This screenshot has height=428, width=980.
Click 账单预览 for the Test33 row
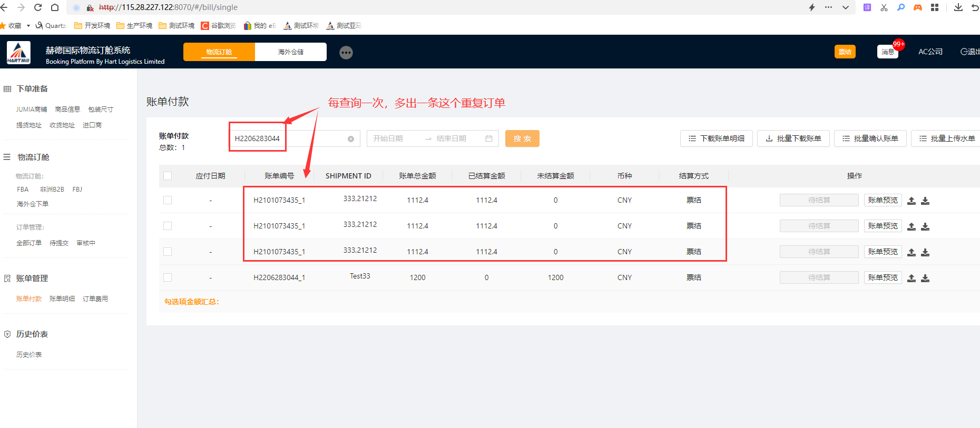click(883, 277)
